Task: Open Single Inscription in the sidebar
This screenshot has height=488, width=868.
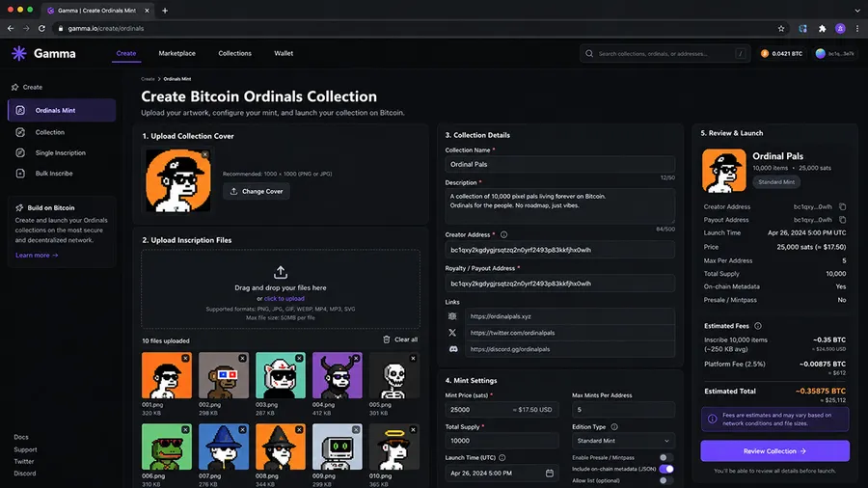Action: pos(62,152)
